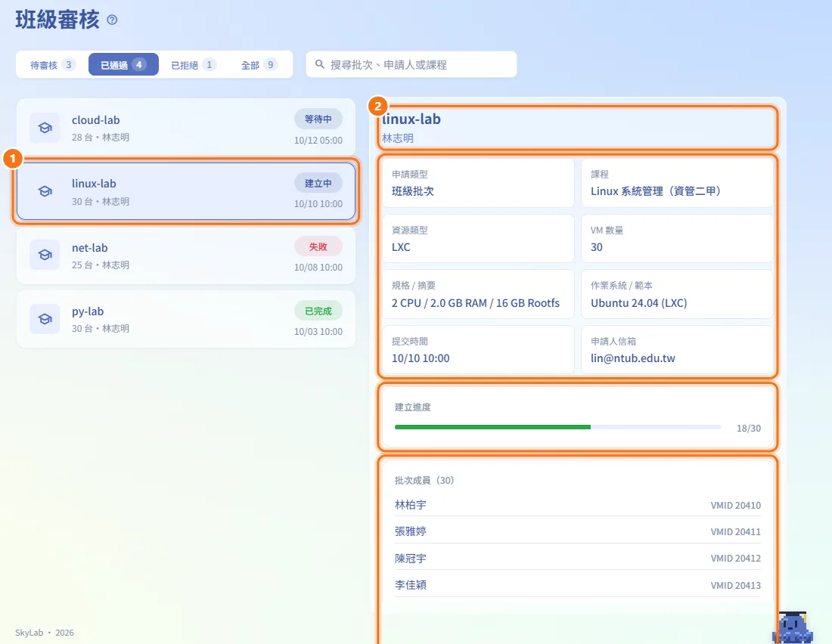Image resolution: width=832 pixels, height=644 pixels.
Task: Click the 建立進度 progress bar
Action: [557, 427]
